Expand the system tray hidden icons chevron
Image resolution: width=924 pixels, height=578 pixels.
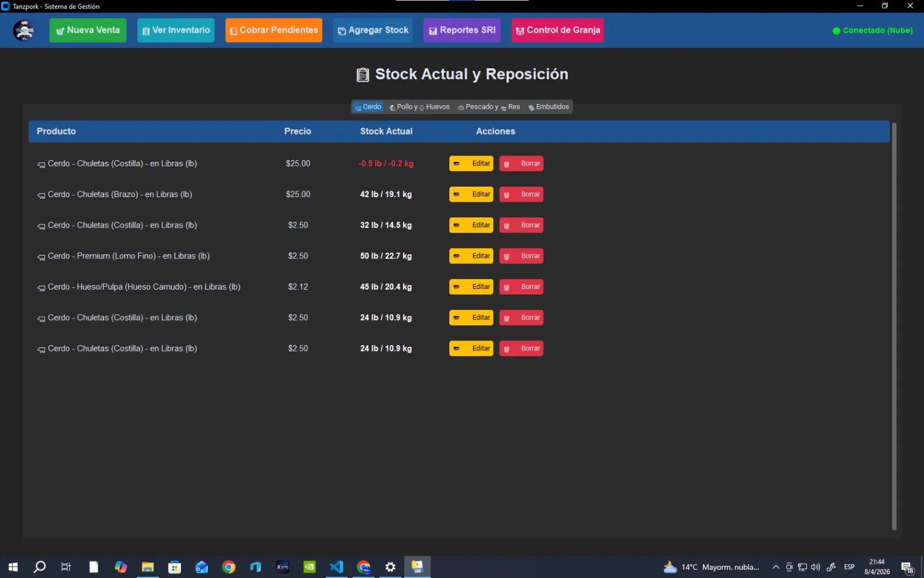click(x=776, y=567)
